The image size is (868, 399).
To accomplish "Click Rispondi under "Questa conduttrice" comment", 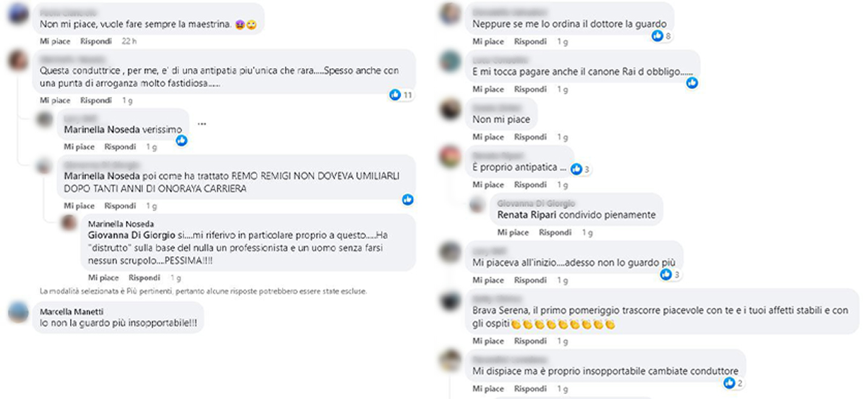I will click(96, 101).
